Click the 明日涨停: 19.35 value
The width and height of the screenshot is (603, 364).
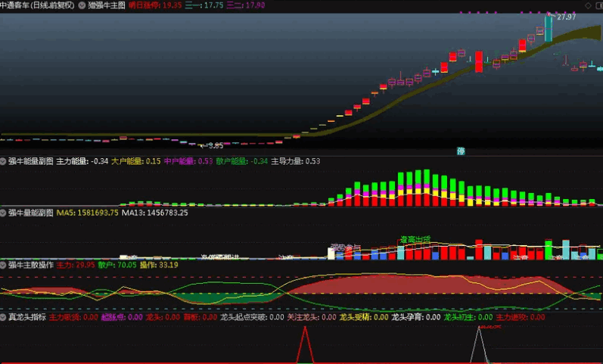pyautogui.click(x=155, y=5)
